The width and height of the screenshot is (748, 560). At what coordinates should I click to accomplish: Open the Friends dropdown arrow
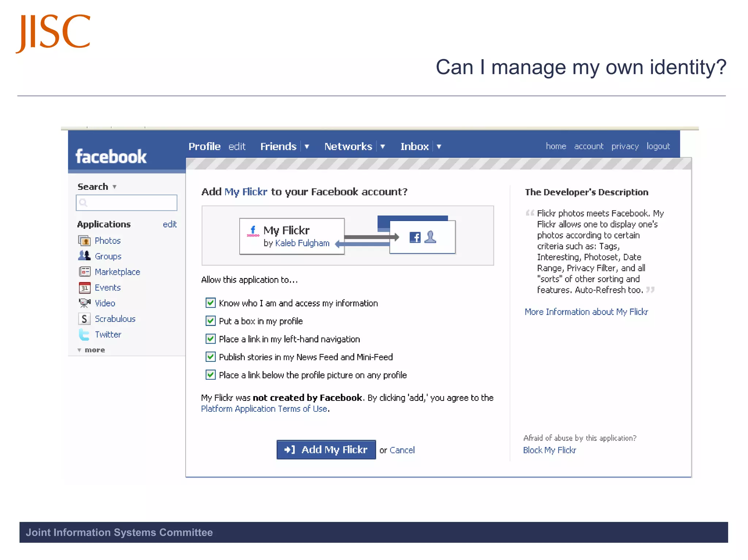pos(307,147)
